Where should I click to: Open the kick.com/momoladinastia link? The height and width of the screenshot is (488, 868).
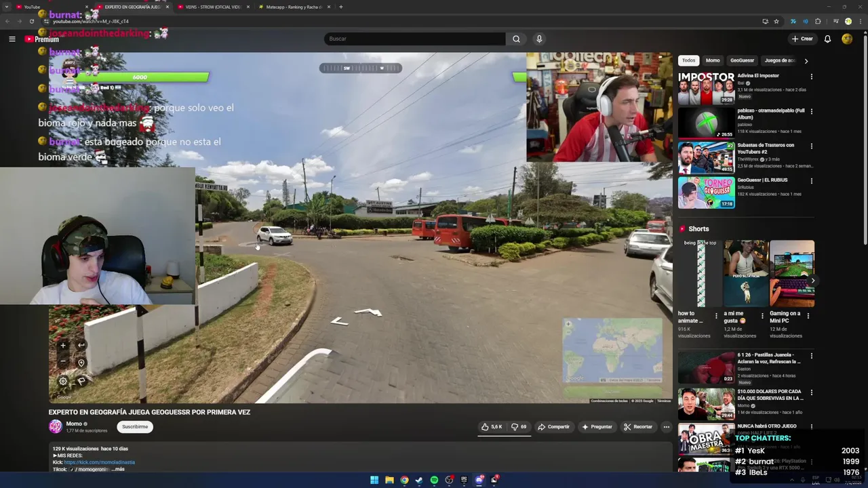coord(99,462)
